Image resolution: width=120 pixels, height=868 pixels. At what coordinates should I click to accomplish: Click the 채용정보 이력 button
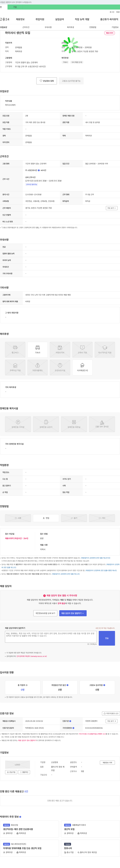(107, 763)
